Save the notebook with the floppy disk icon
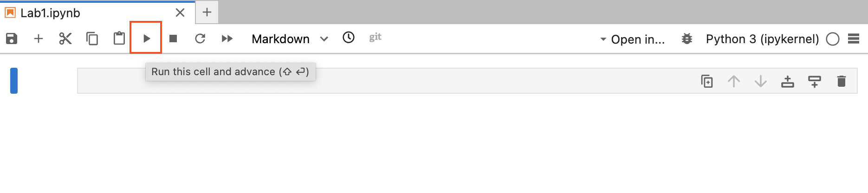Viewport: 868px width, 193px height. tap(12, 39)
